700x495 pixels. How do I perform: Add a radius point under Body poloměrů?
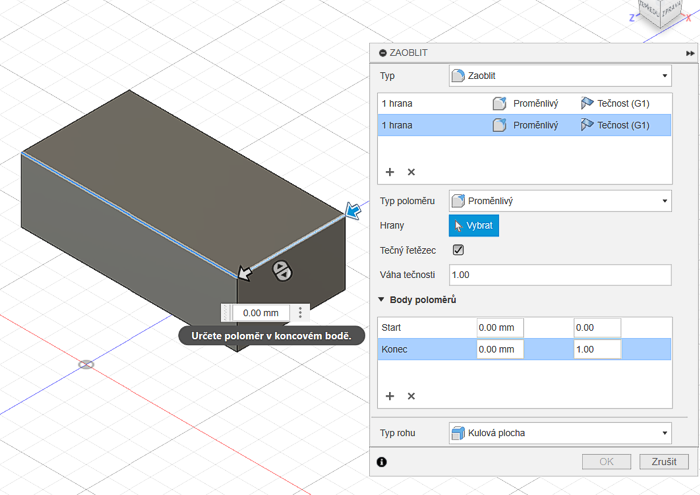point(390,396)
